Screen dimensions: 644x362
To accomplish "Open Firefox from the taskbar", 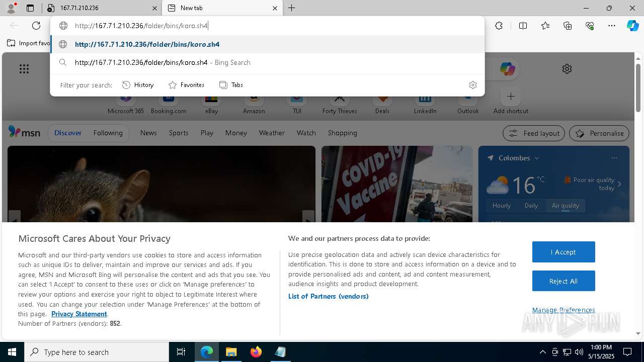I will pos(256,352).
